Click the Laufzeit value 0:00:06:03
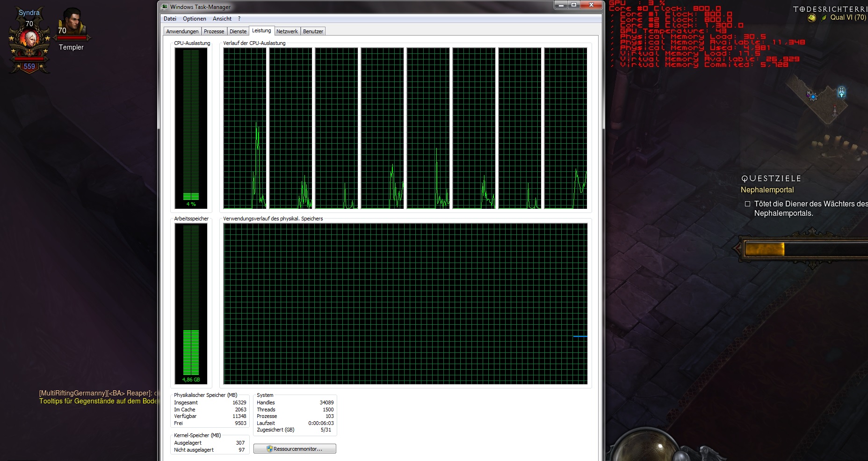This screenshot has width=868, height=461. [x=321, y=423]
